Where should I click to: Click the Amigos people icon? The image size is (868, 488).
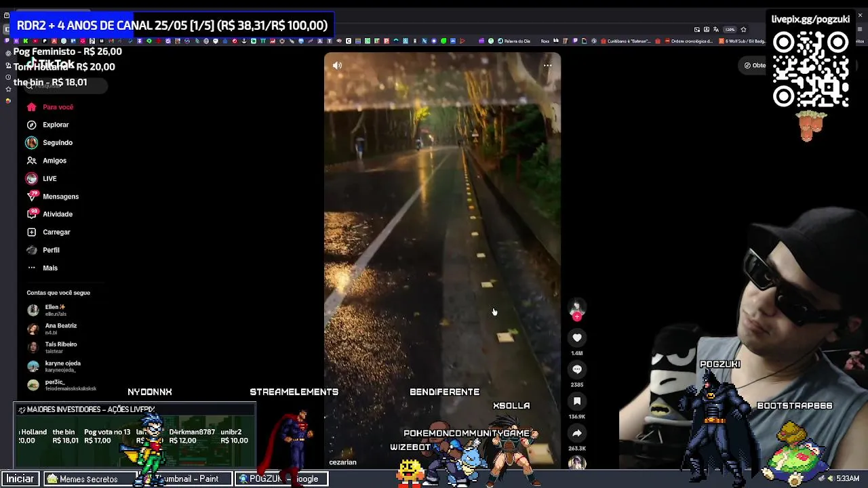point(31,161)
